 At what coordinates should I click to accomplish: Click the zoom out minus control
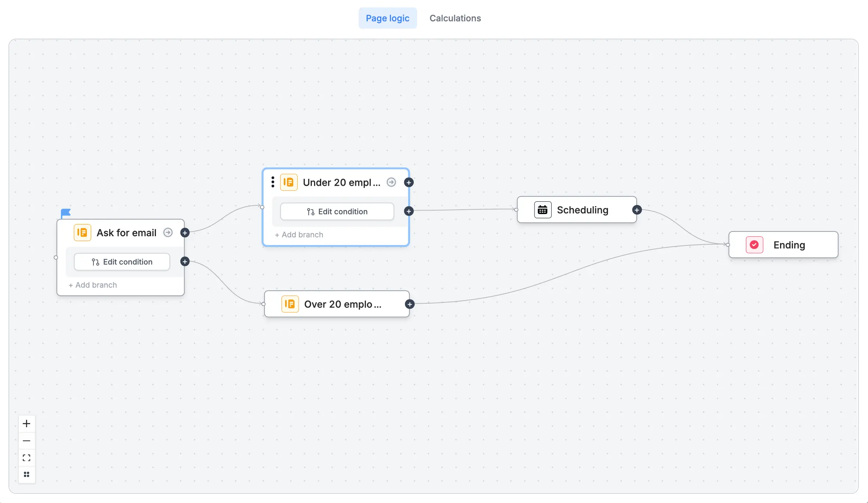click(x=26, y=440)
